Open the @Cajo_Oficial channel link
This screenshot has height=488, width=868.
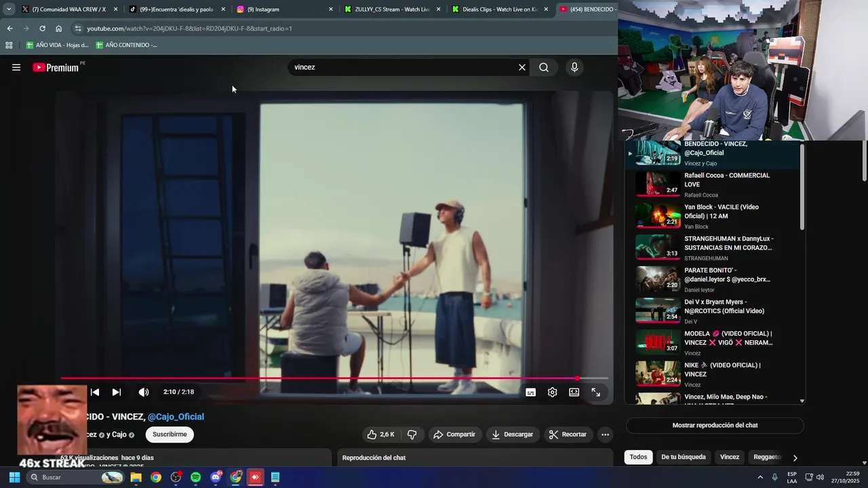(x=176, y=417)
